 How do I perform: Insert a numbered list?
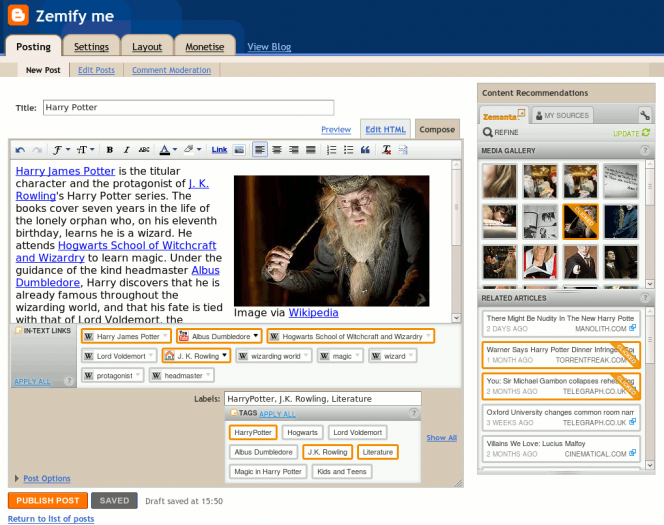[332, 149]
